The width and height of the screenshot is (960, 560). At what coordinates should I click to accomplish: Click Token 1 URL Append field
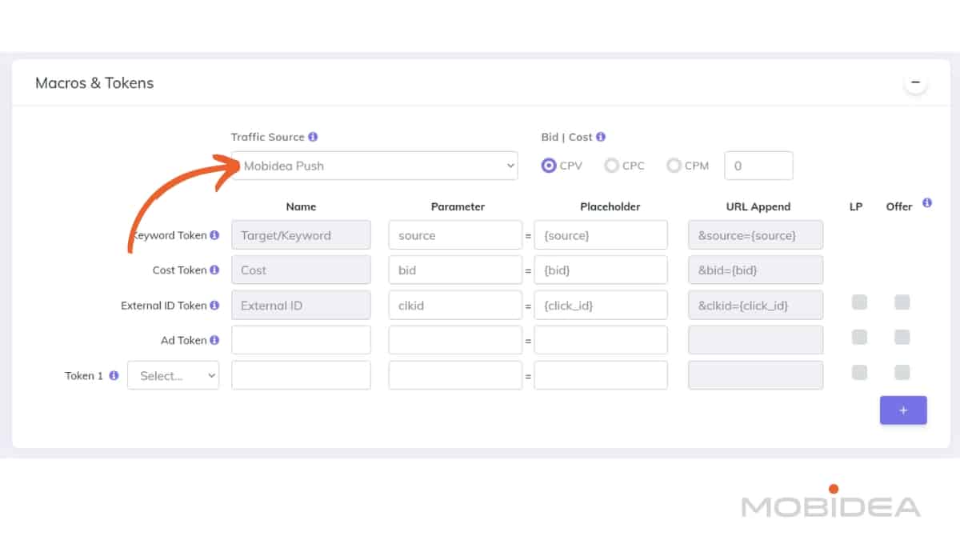pos(755,375)
